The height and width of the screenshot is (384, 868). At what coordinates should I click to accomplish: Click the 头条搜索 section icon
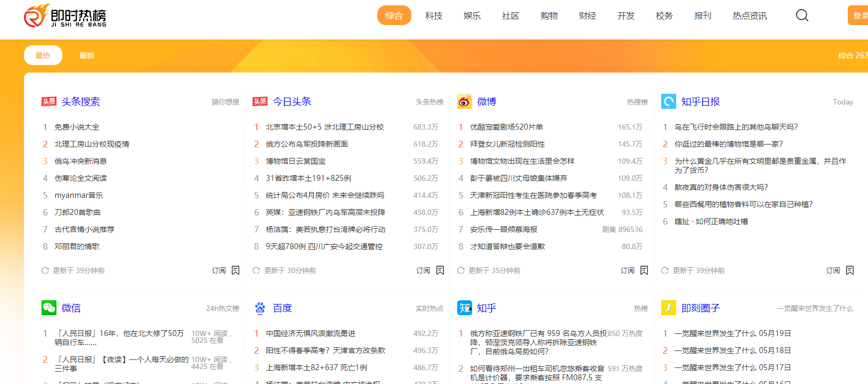49,101
